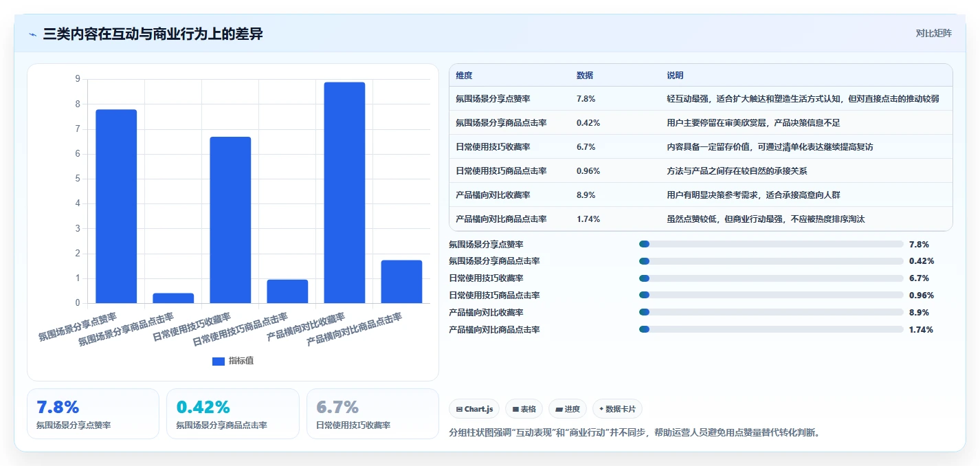
Task: Click the 8.9% value beside the progress bar
Action: coord(919,312)
